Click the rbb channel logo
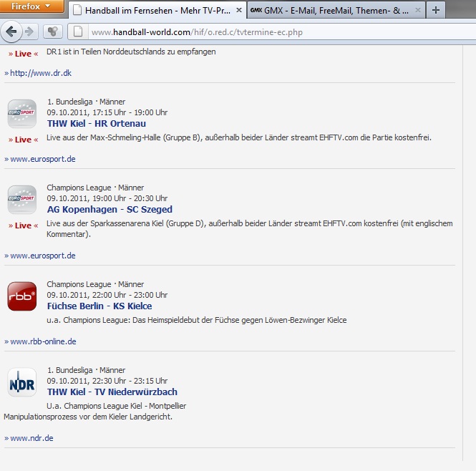Viewport: 476px width, 471px height. (x=21, y=296)
